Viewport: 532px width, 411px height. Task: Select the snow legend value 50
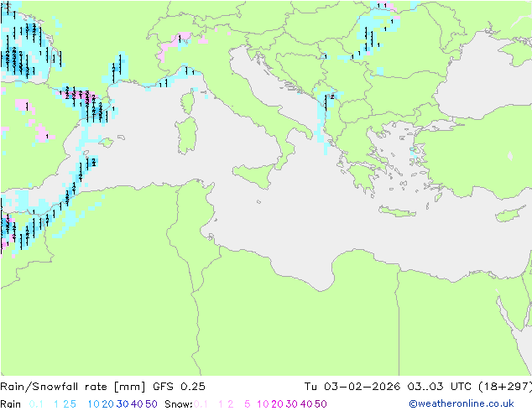pyautogui.click(x=321, y=404)
